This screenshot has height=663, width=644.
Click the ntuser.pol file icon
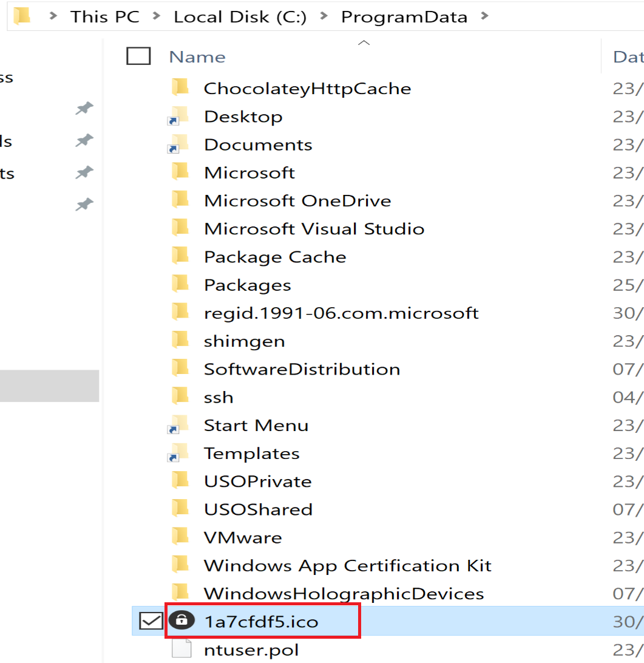tap(181, 649)
